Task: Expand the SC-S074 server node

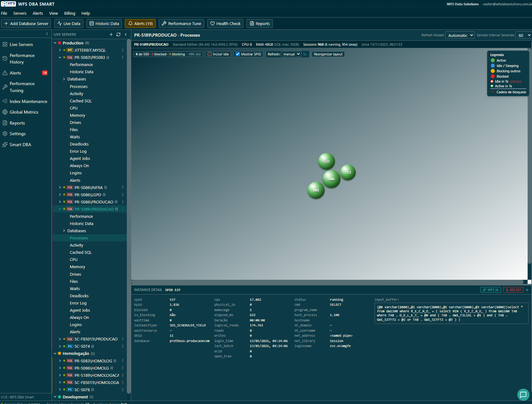Action: 60,346
